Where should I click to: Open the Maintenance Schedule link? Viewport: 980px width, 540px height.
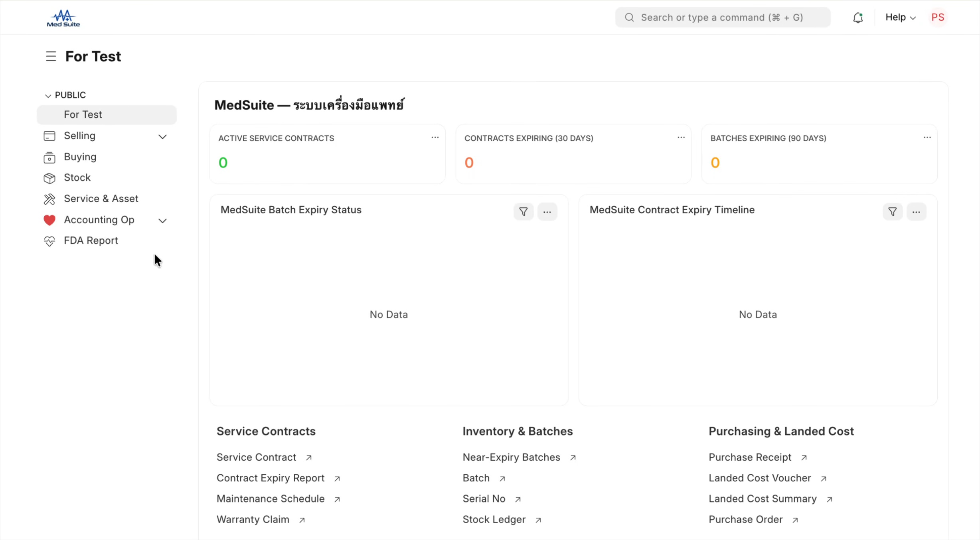click(x=271, y=499)
